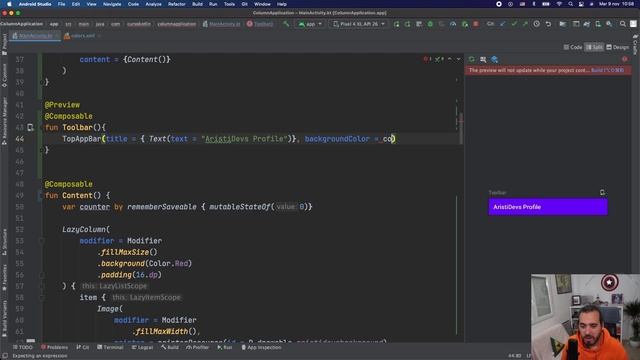This screenshot has width=640, height=360.
Task: Click the ColumnApplication breadcrumb
Action: tap(22, 24)
